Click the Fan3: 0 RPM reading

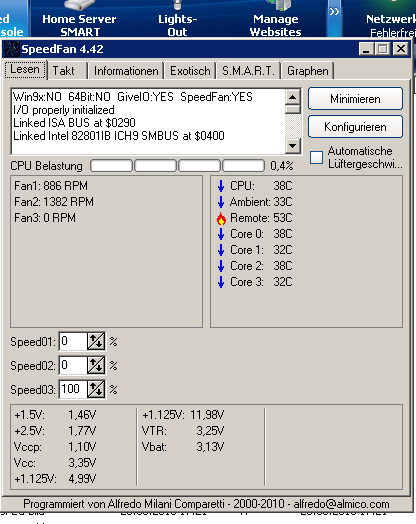45,218
